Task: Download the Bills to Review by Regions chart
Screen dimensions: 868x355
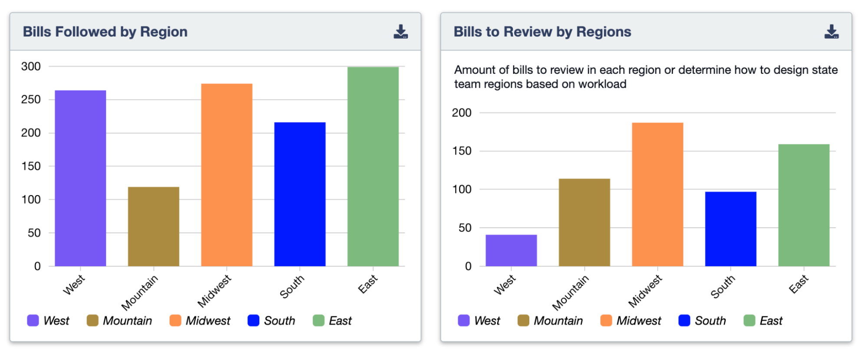Action: 832,30
